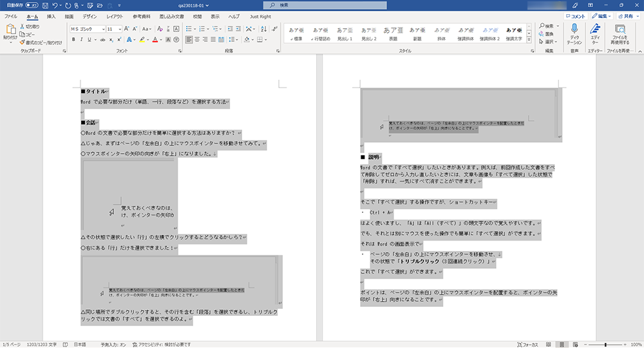Toggle Bold formatting
Screen dimensions: 644x348
pyautogui.click(x=73, y=39)
